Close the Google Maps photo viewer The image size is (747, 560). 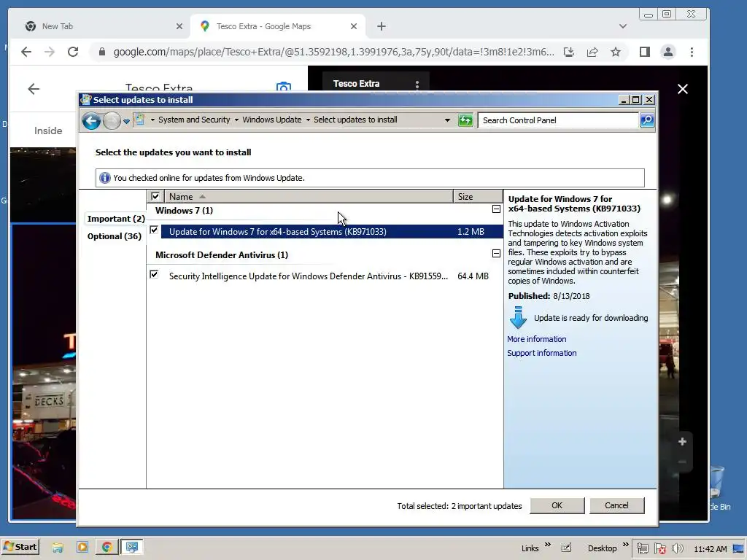tap(683, 89)
